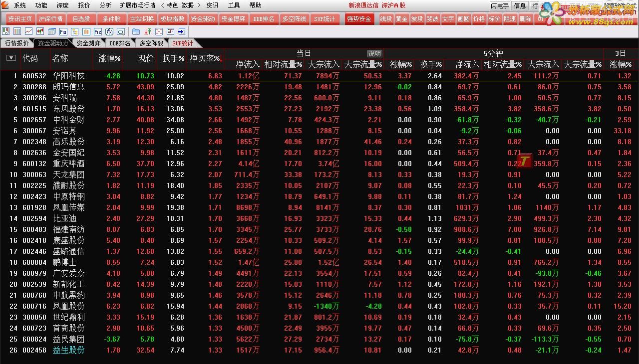The width and height of the screenshot is (639, 364).
Task: Click the Fiz toolbar icon
Action: [x=97, y=31]
